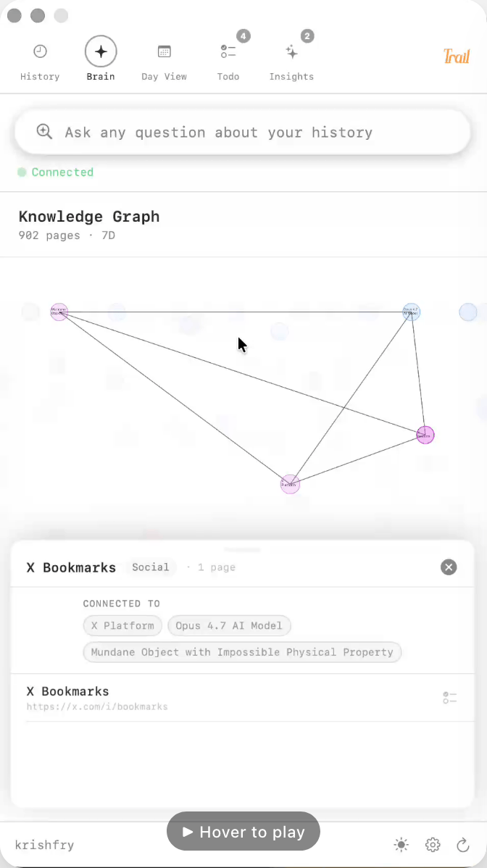This screenshot has width=487, height=868.
Task: Select the bottom pink graph node
Action: tap(290, 484)
